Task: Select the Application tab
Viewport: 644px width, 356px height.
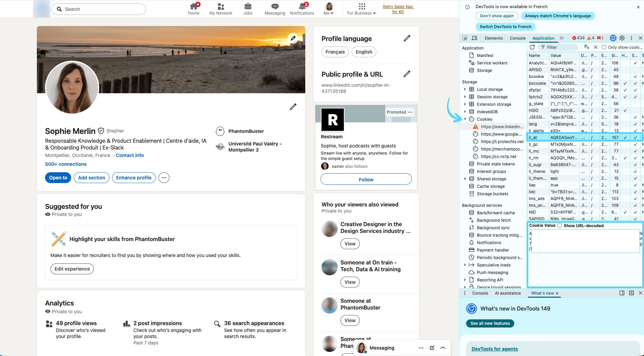Action: (x=543, y=38)
